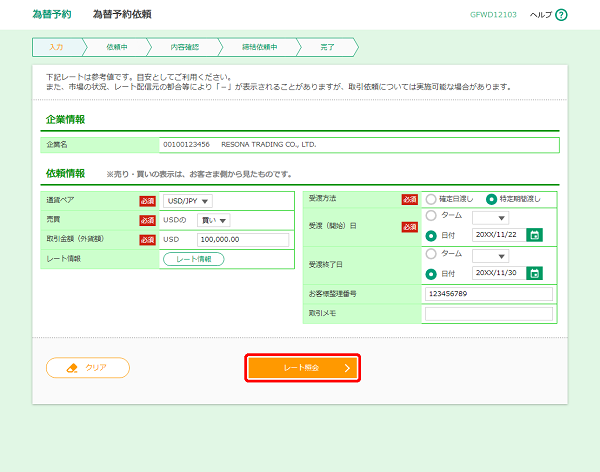The image size is (600, 472).
Task: Click the レート照会 orange button
Action: [302, 368]
